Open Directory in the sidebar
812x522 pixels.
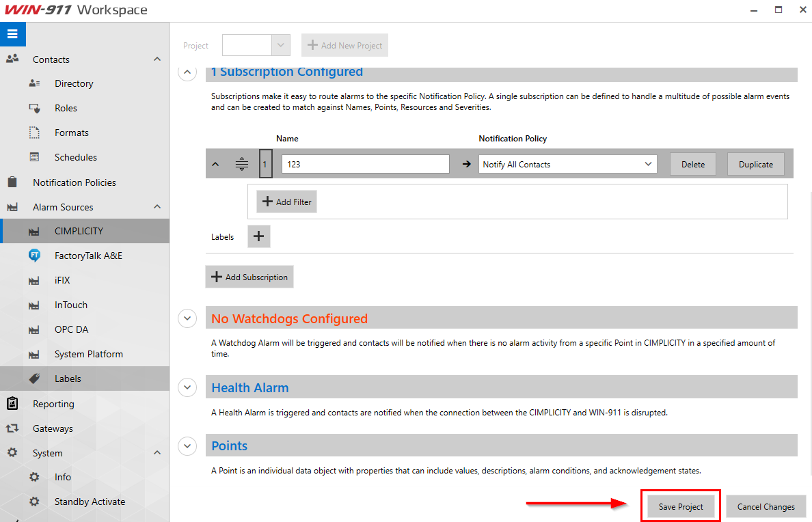pos(74,83)
